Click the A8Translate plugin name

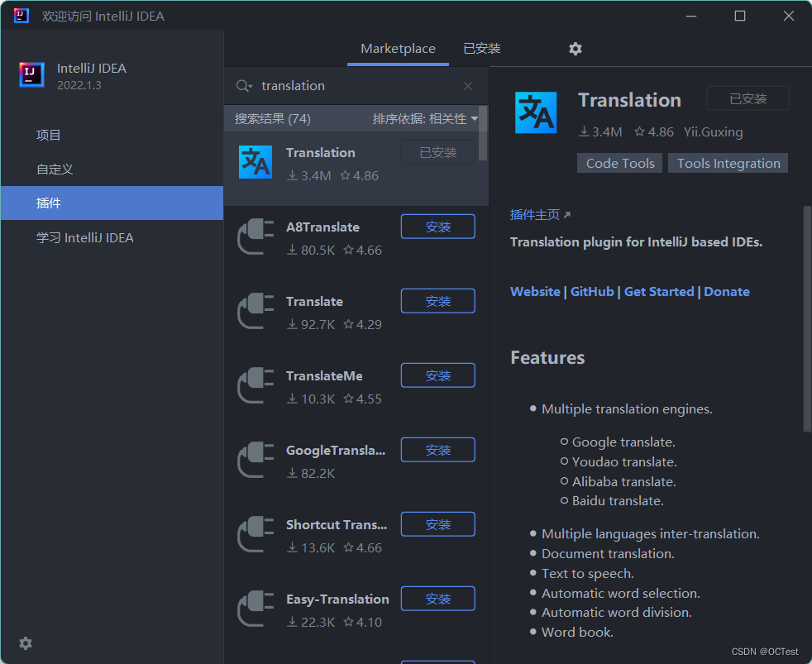[322, 227]
